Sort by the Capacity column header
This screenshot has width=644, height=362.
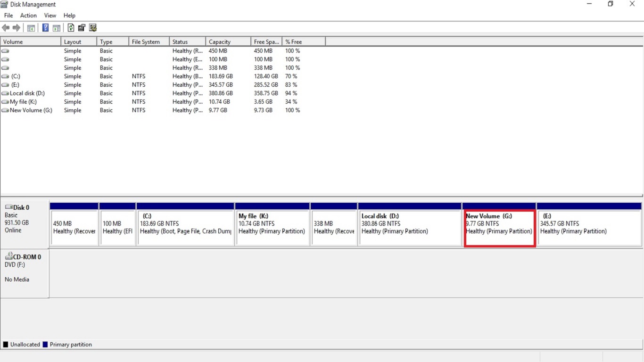[228, 42]
